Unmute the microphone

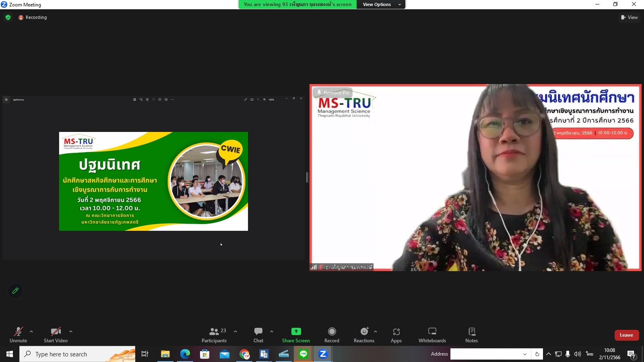click(19, 335)
